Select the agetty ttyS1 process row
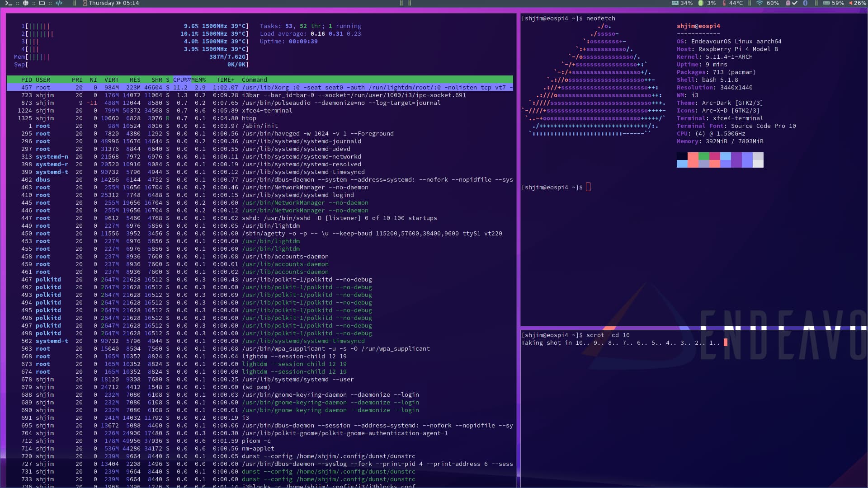Viewport: 868px width, 488px height. (x=260, y=234)
